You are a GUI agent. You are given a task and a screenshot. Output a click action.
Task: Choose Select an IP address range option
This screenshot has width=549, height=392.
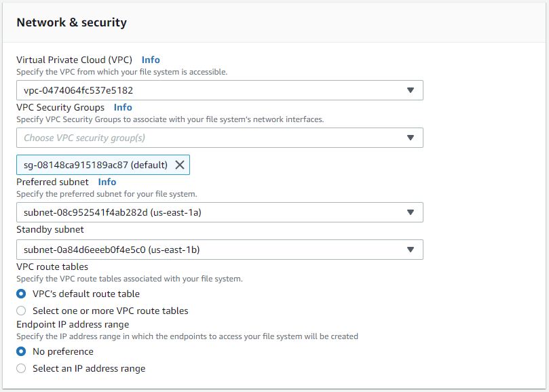pyautogui.click(x=21, y=368)
